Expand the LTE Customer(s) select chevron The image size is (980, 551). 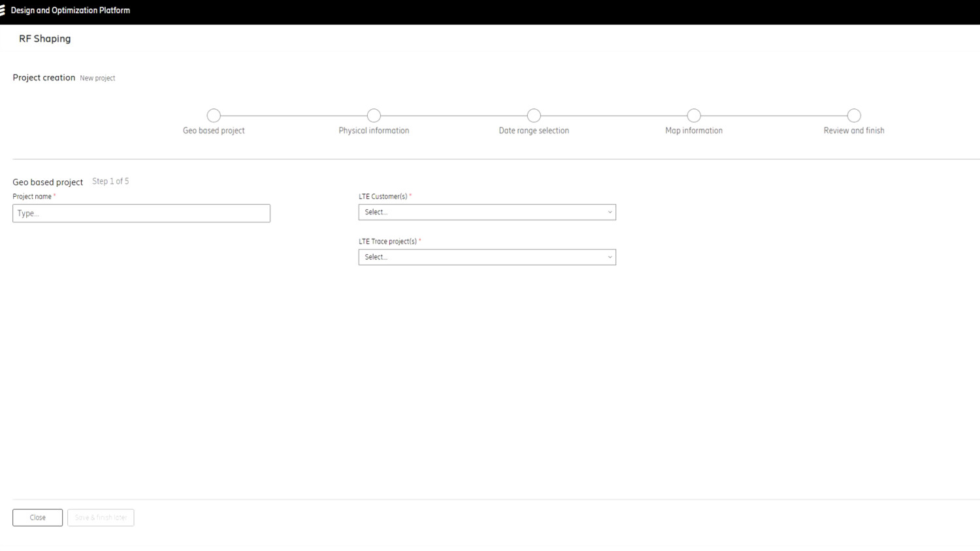click(x=609, y=212)
